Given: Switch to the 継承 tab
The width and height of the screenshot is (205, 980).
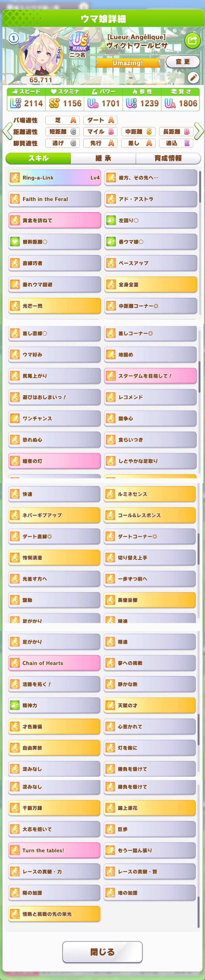Looking at the screenshot, I should 103,158.
